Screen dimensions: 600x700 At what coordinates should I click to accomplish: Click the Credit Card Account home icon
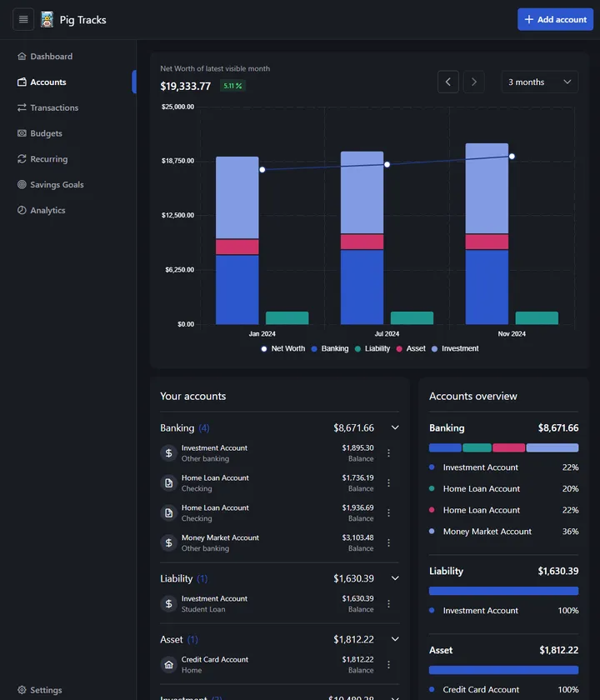169,664
